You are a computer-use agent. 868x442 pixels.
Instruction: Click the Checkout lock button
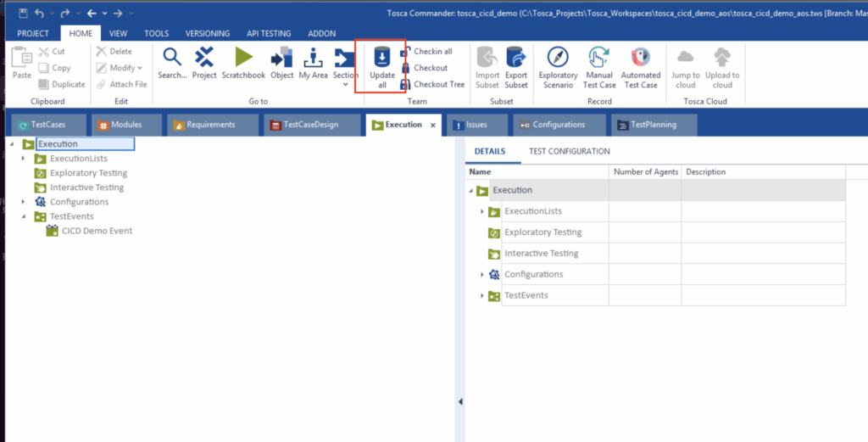(424, 68)
